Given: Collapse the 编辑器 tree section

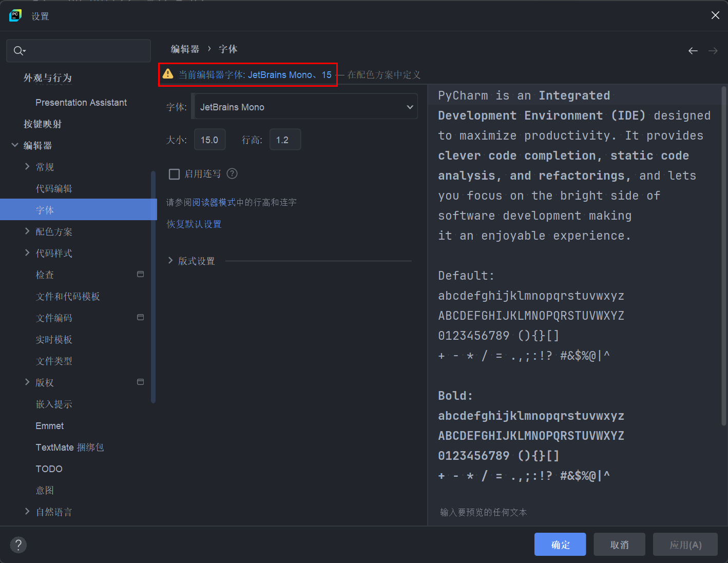Looking at the screenshot, I should tap(15, 145).
